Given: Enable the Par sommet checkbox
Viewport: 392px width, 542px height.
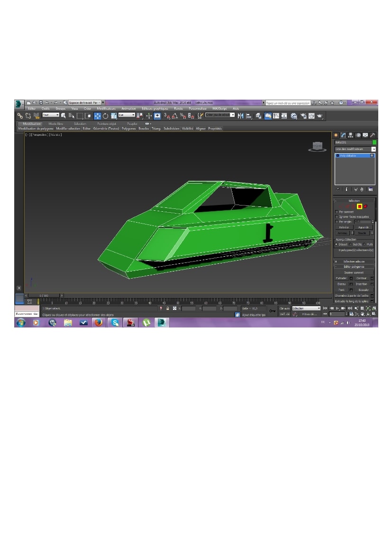Looking at the screenshot, I should 337,212.
